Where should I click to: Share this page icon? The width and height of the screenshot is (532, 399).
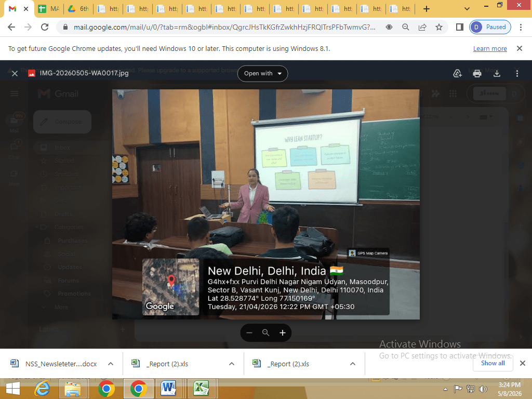tap(422, 27)
